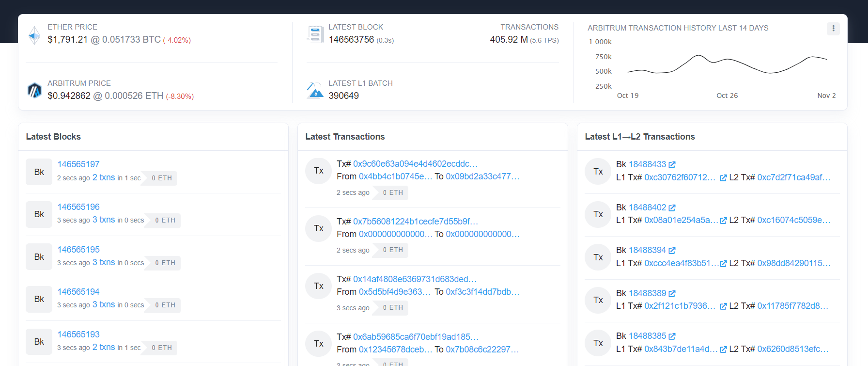Click the latest block number 146563756
This screenshot has width=868, height=366.
pyautogui.click(x=351, y=40)
